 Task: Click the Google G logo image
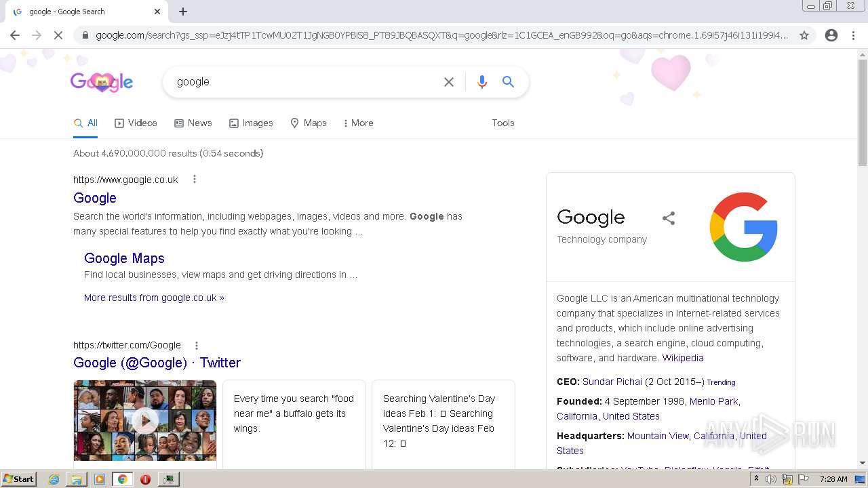744,227
